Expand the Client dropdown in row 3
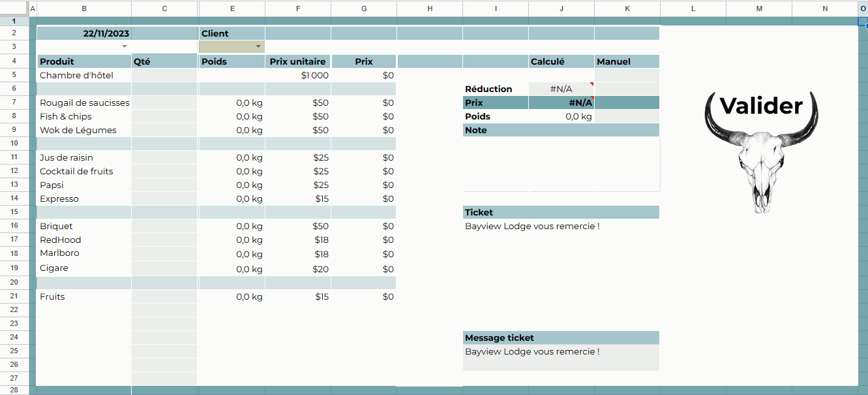 coord(258,47)
